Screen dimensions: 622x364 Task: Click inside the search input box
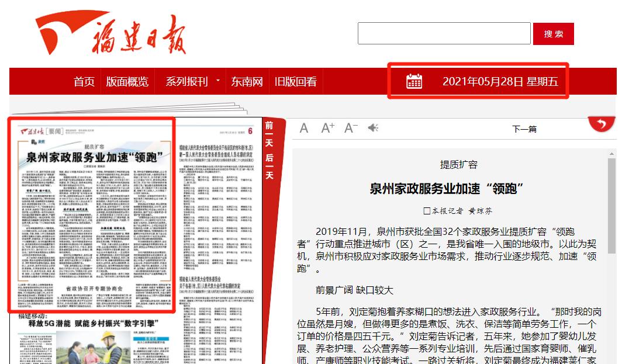[x=444, y=33]
